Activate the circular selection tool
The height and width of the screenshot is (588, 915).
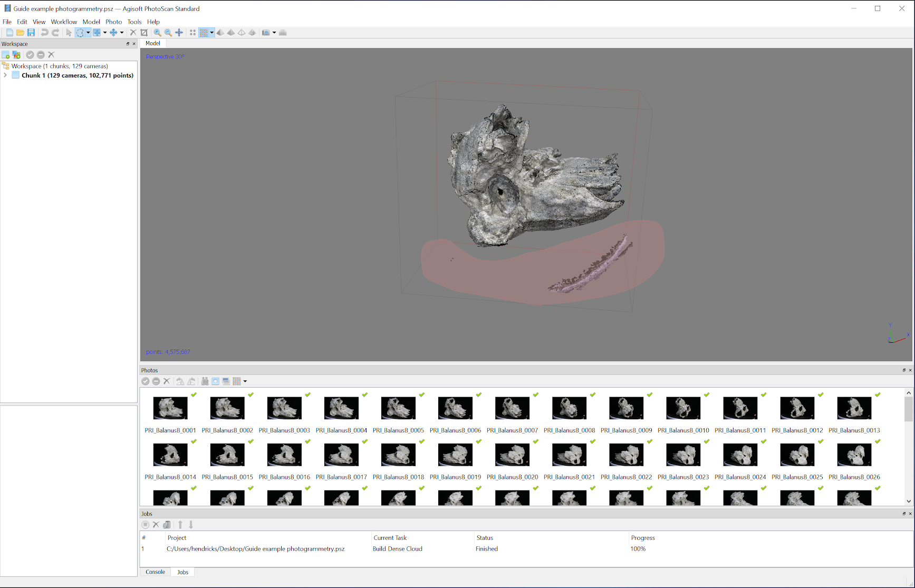coord(80,33)
